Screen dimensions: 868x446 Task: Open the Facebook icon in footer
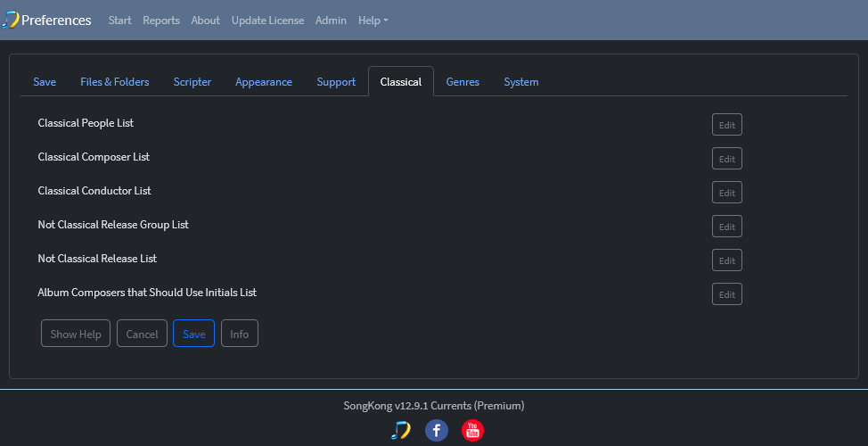(x=436, y=431)
